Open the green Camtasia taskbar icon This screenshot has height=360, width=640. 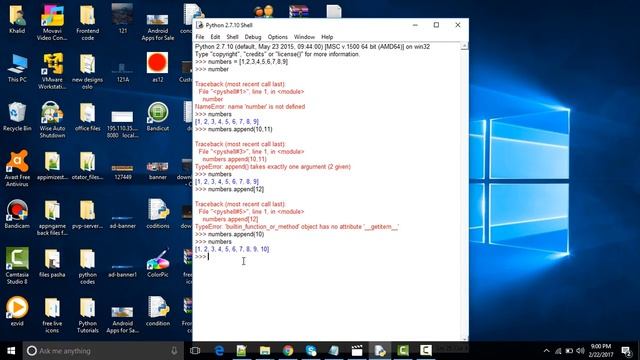(403, 351)
